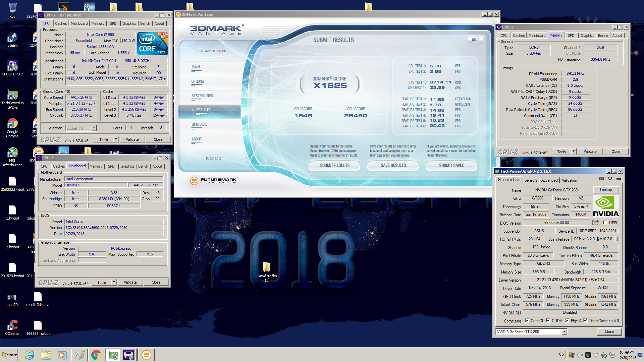Select the aqua291 desktop icon
This screenshot has width=644, height=362.
pyautogui.click(x=12, y=299)
